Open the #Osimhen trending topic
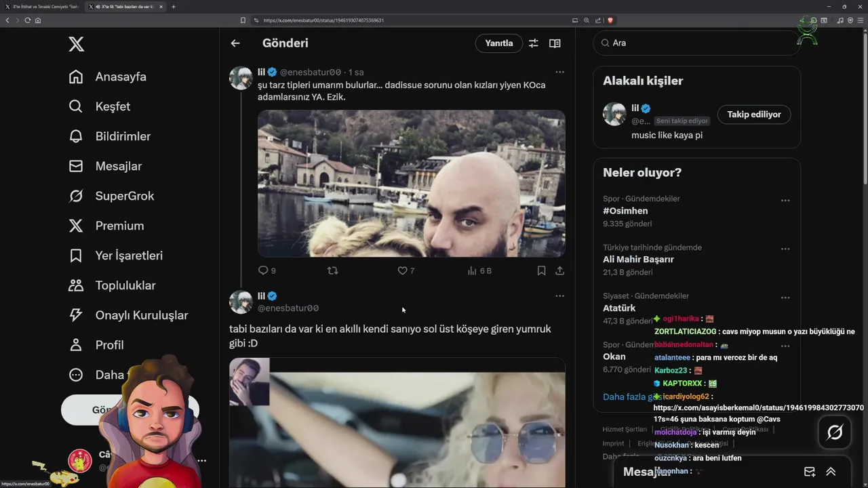Image resolution: width=868 pixels, height=488 pixels. [x=625, y=211]
